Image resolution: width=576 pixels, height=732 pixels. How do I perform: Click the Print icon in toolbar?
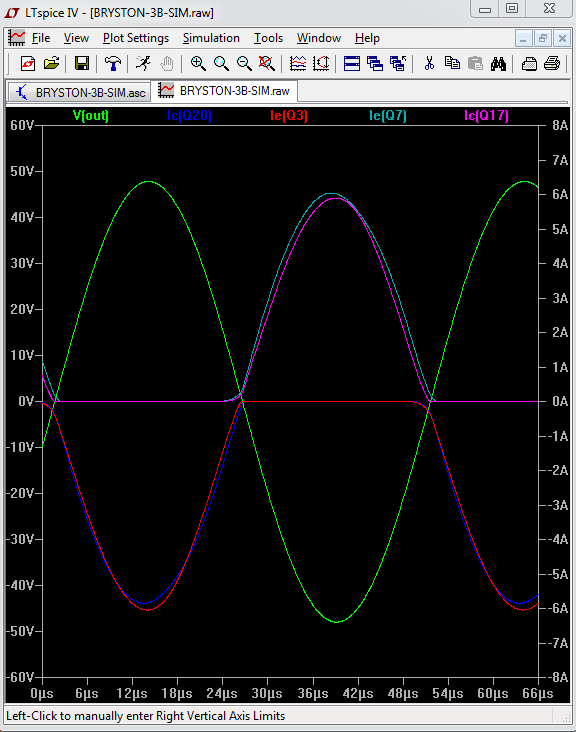tap(552, 63)
